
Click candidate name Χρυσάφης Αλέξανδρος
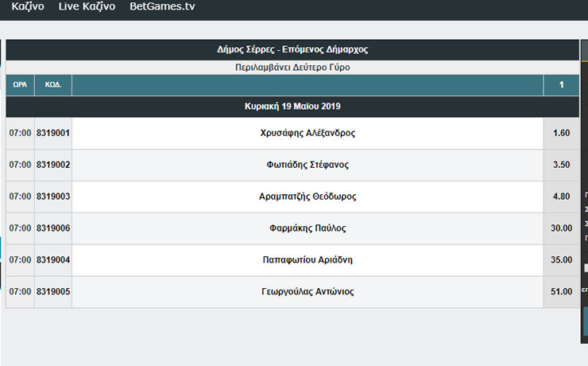(308, 133)
